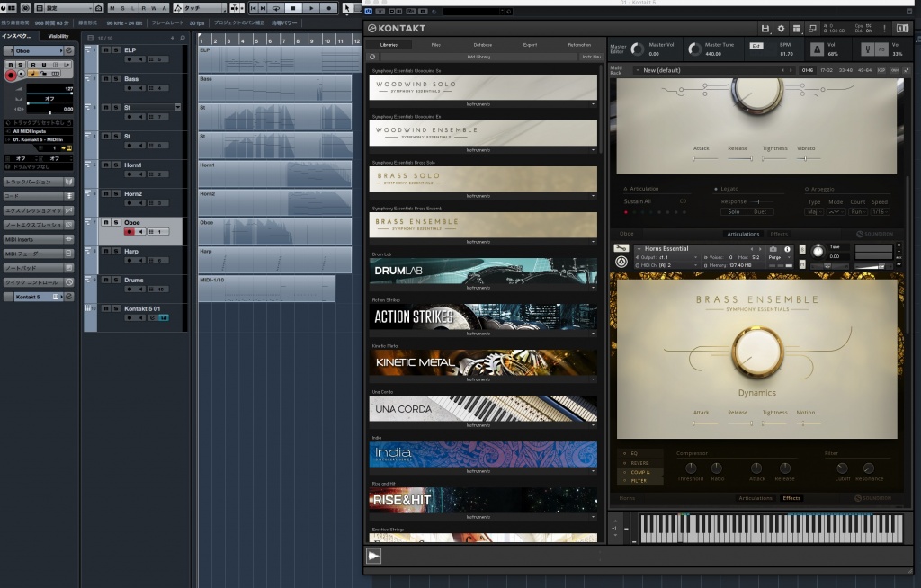Start playback with the Cubase transport Play button
This screenshot has height=588, width=921.
pos(311,8)
